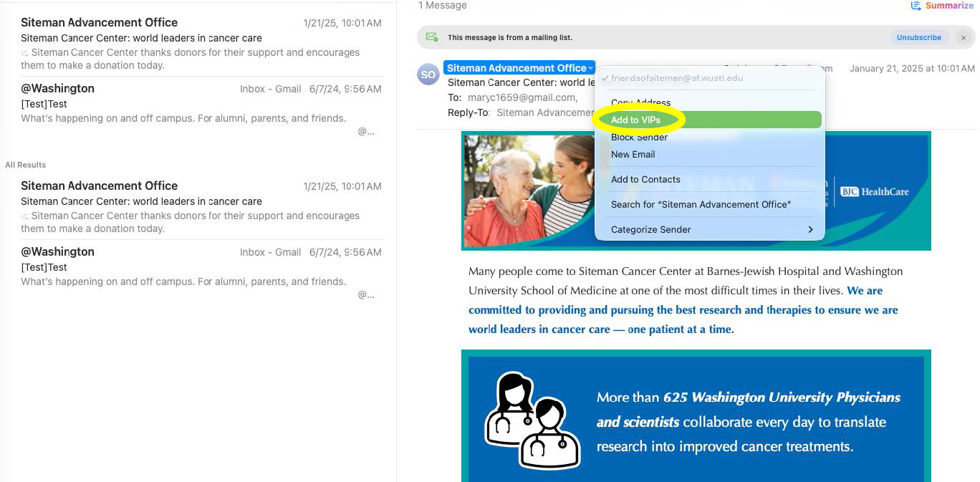Select Add to VIPs from the menu
The height and width of the screenshot is (482, 980).
point(638,120)
